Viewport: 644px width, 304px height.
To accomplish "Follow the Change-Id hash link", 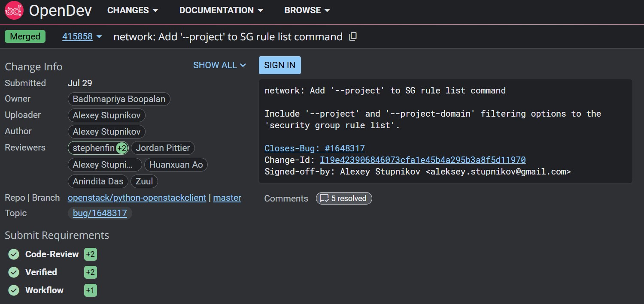I will coord(423,160).
